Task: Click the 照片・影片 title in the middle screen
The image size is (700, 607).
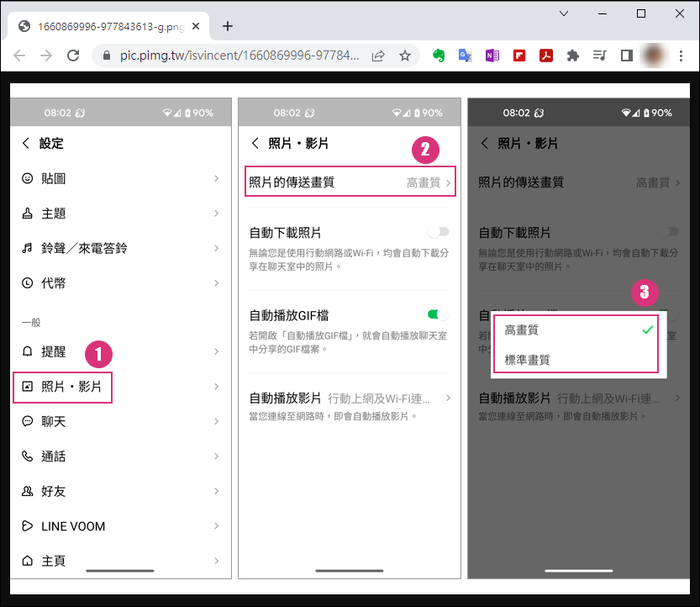Action: (298, 144)
